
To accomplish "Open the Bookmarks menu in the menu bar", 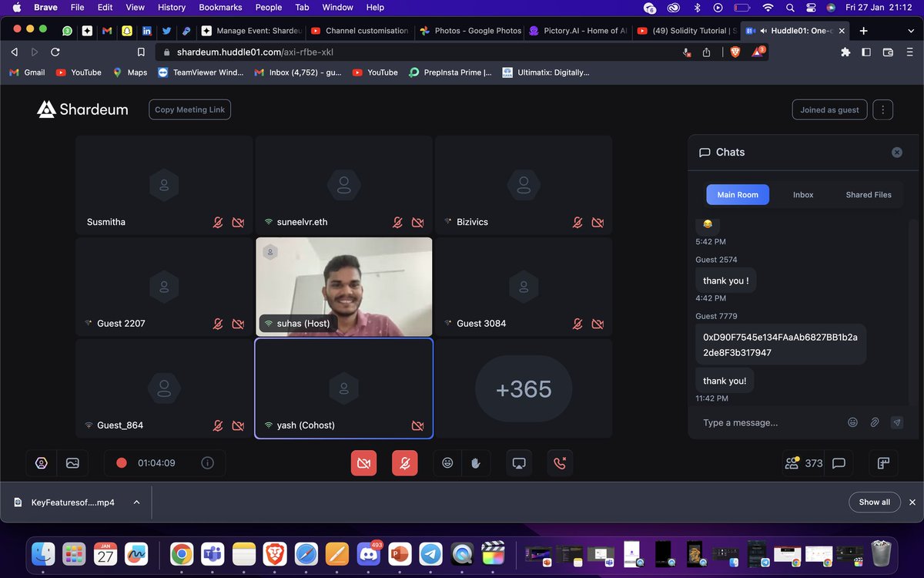I will click(x=220, y=7).
